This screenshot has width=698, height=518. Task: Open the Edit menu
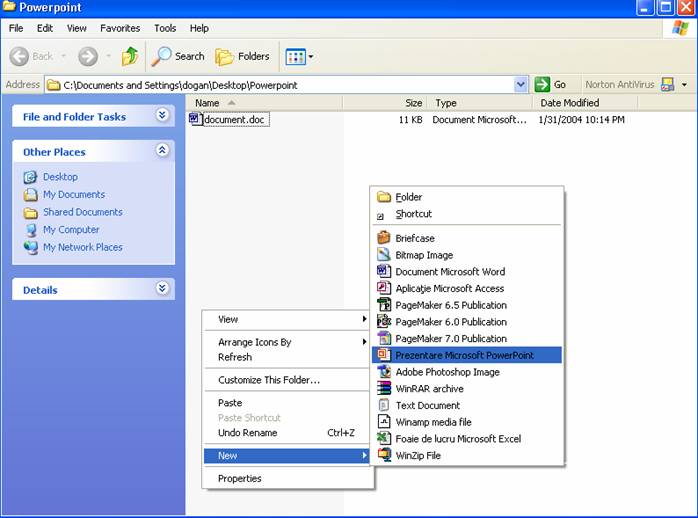45,28
